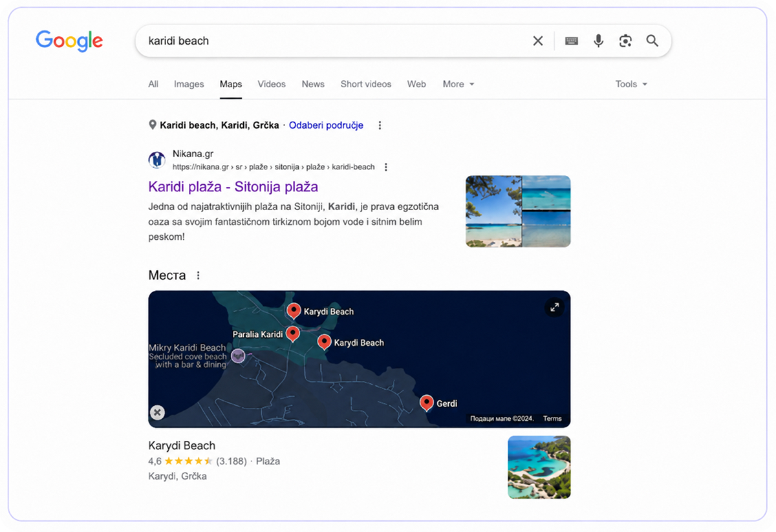The image size is (776, 532).
Task: Switch to the All tab
Action: tap(153, 84)
